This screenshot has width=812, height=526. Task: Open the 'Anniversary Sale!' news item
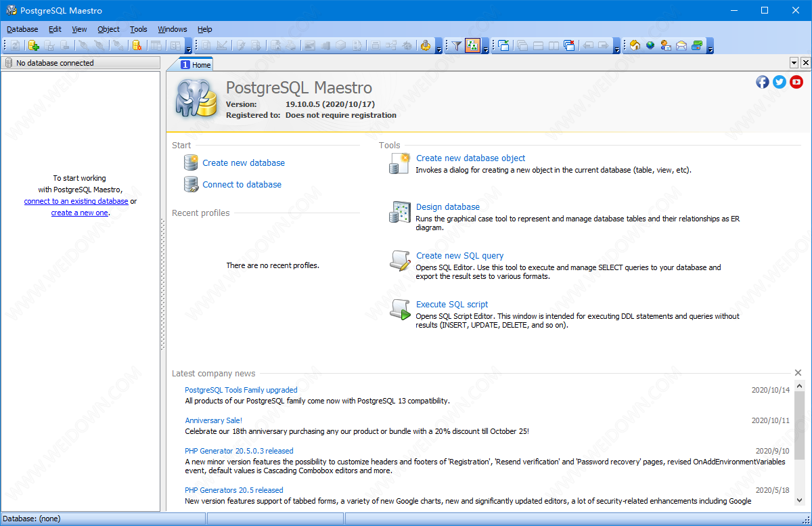click(213, 420)
